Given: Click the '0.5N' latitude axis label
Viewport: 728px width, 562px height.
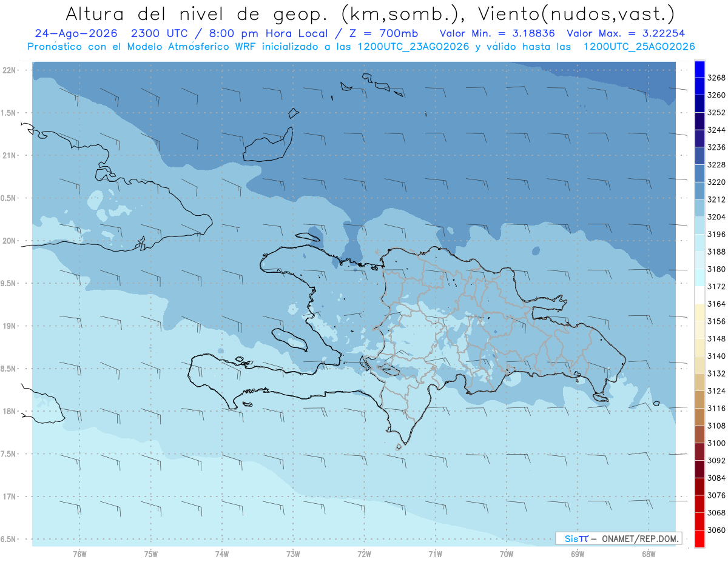Looking at the screenshot, I should pos(8,198).
